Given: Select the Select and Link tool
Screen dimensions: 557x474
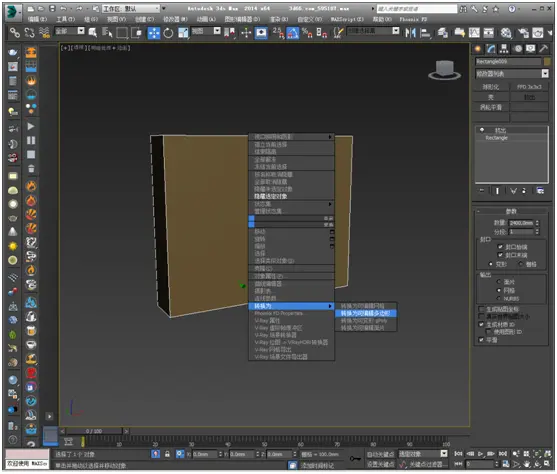Looking at the screenshot, I should point(15,33).
